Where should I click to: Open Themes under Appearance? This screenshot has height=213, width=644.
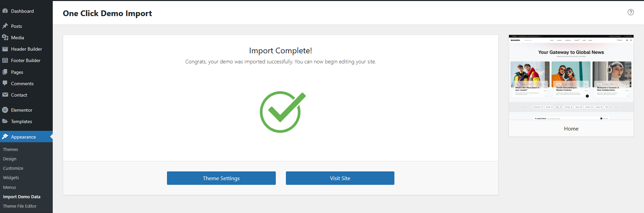(x=10, y=149)
